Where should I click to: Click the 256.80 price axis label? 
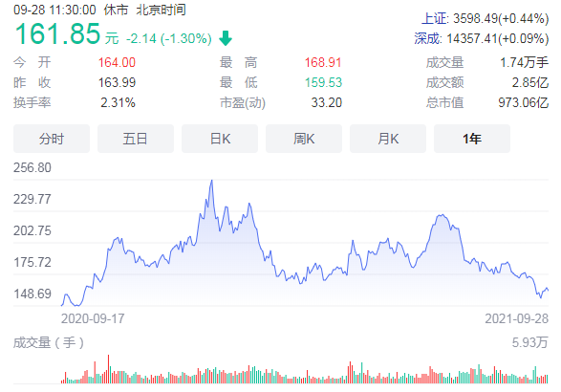[32, 167]
